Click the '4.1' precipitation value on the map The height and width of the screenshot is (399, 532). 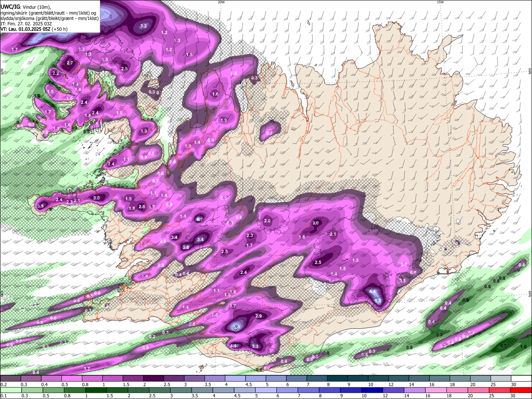233,346
